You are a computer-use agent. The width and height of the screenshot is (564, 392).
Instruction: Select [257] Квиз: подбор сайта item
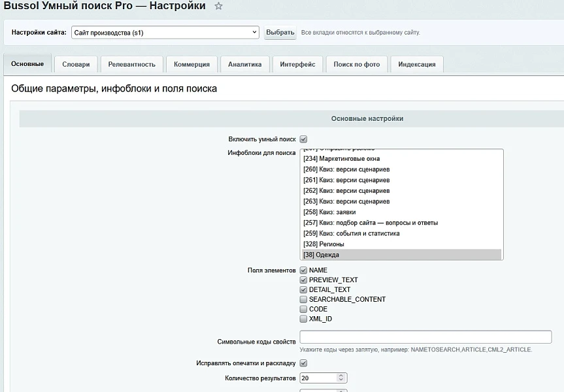tap(401, 223)
